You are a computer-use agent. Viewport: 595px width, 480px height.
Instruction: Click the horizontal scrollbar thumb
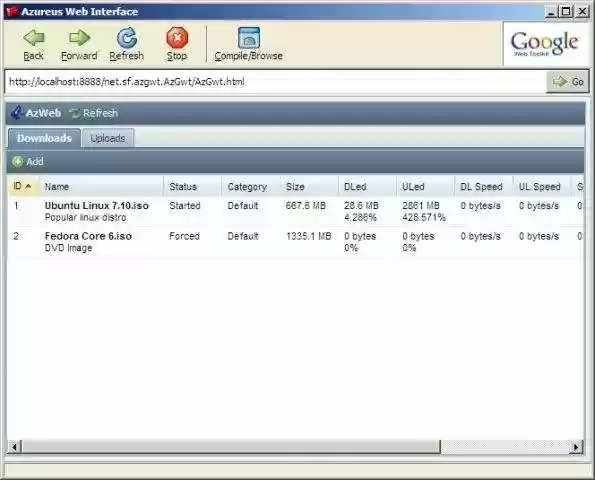231,447
